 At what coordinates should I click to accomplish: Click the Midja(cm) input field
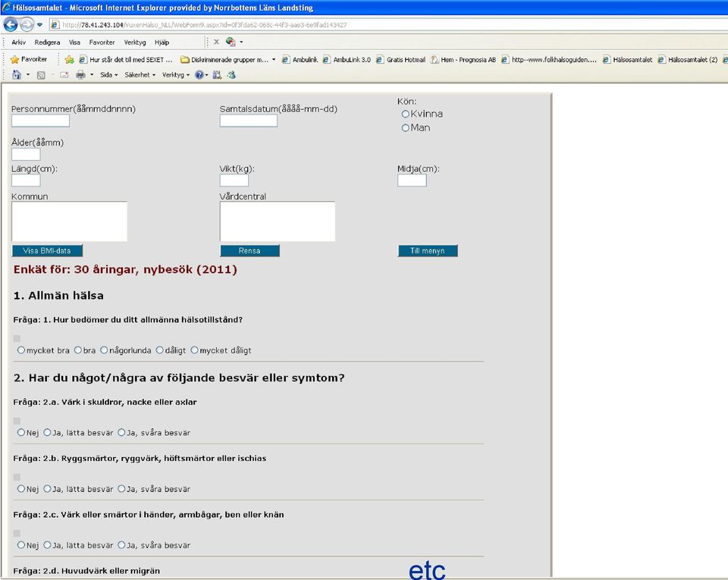click(412, 180)
